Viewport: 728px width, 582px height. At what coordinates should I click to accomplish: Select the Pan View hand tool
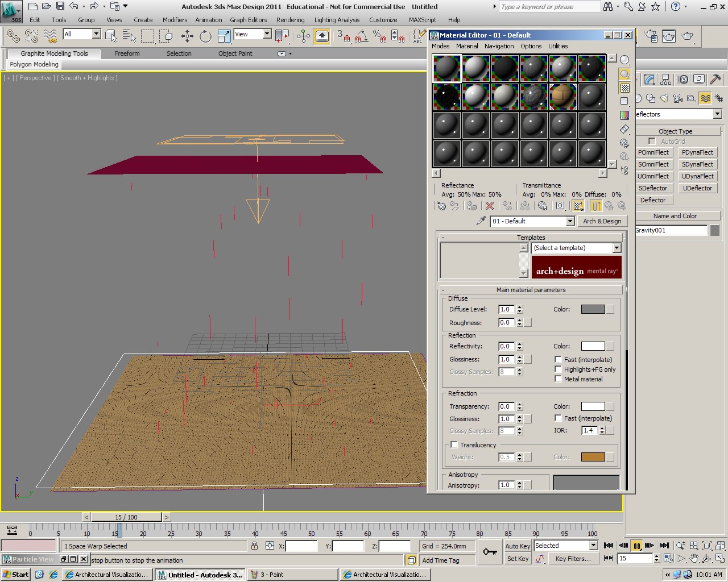(694, 558)
